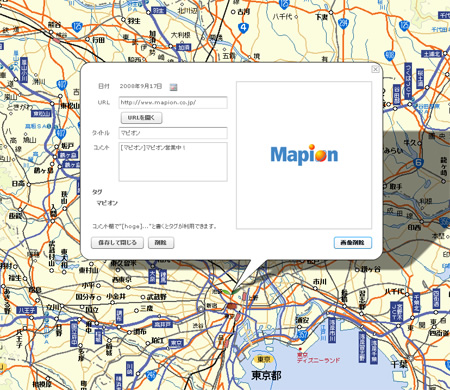The height and width of the screenshot is (390, 450).
Task: Click the URL input field
Action: (173, 103)
